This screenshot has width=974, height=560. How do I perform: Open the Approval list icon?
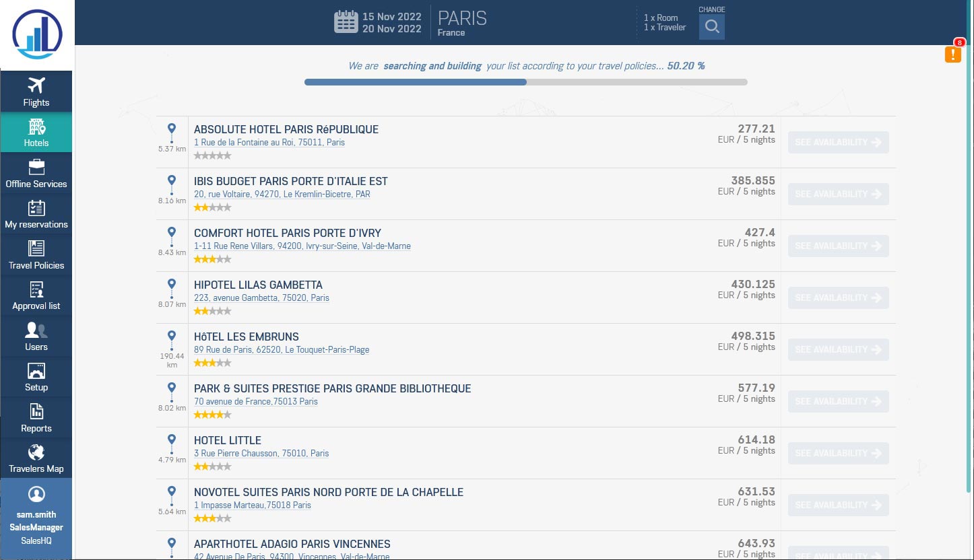[36, 289]
